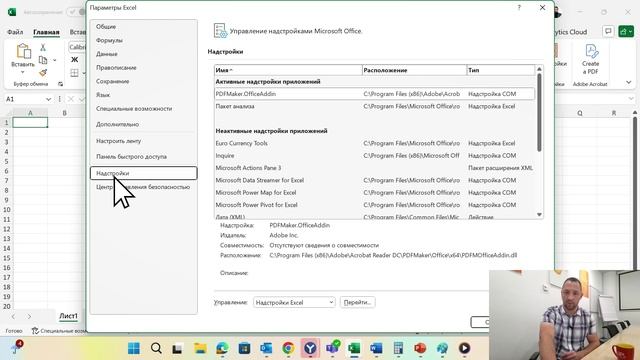This screenshot has width=640, height=360.
Task: Open Google Chrome from taskbar
Action: [x=288, y=348]
